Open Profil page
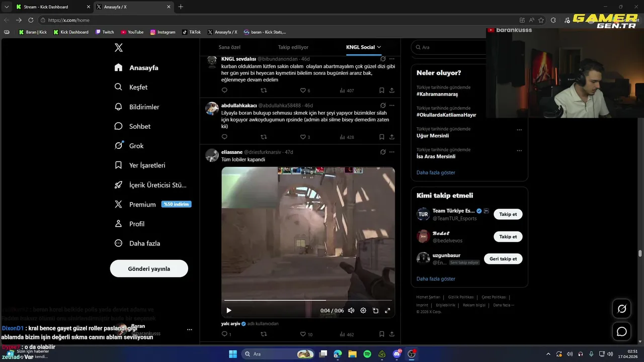 pos(129,224)
